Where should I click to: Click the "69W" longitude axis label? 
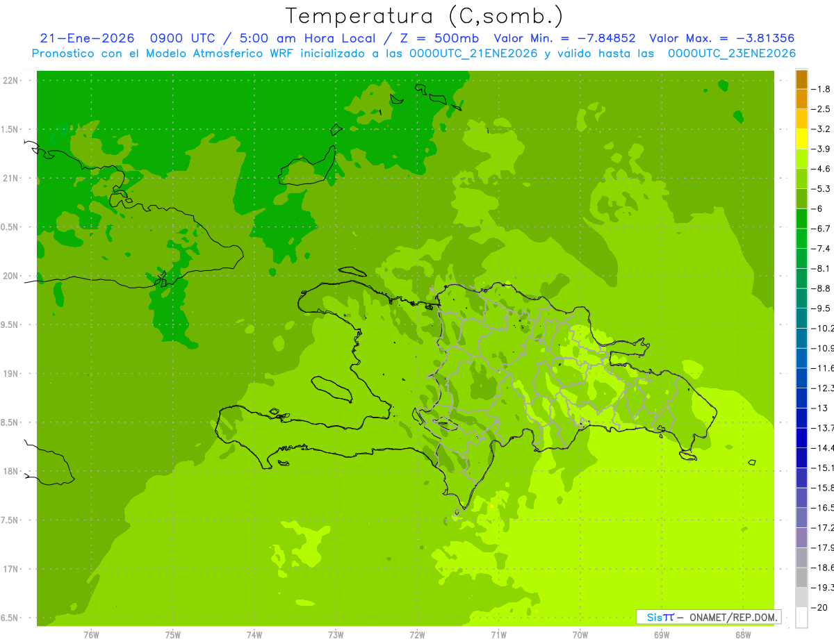click(x=662, y=634)
